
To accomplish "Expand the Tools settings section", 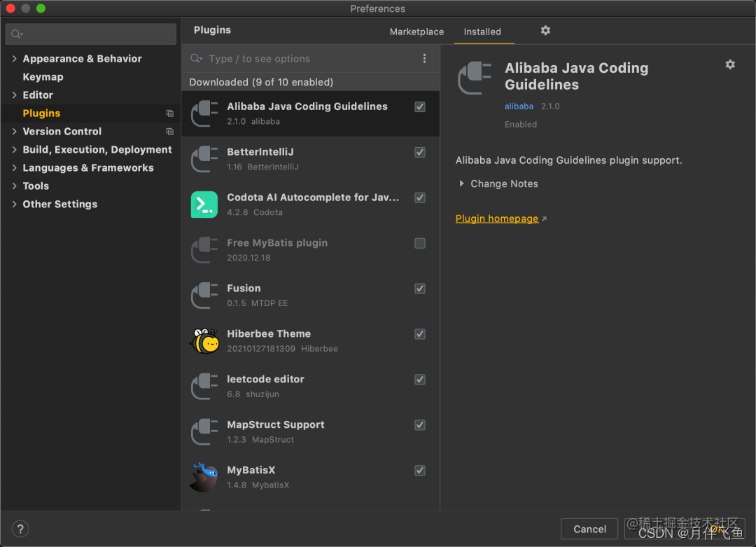I will tap(15, 186).
